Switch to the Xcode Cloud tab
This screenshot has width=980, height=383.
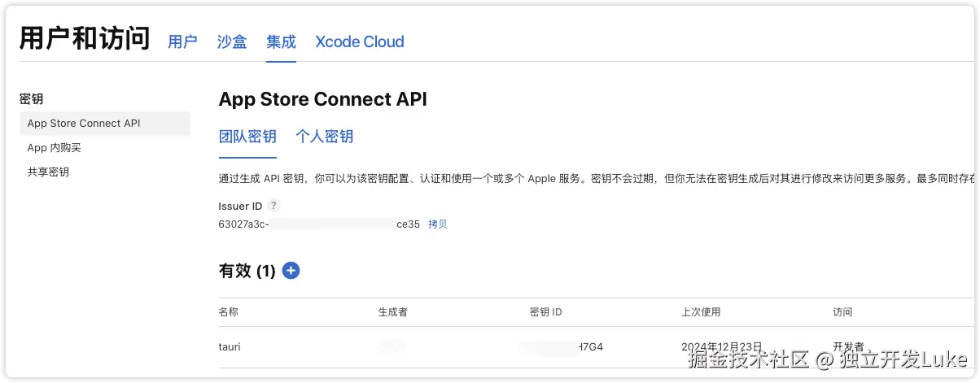[360, 41]
